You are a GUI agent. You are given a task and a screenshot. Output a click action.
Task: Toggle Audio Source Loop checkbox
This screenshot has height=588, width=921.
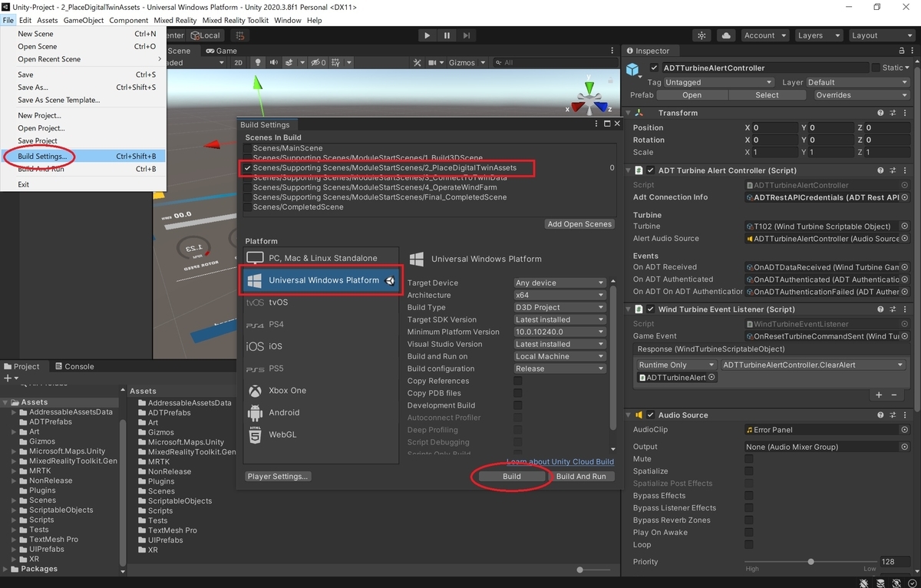point(749,545)
